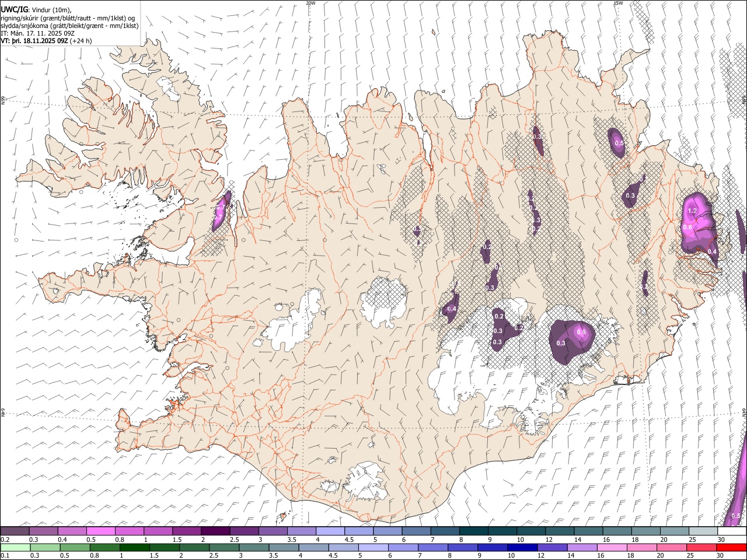The image size is (747, 560).
Task: Click the light pink 16 swatch on rain scale
Action: 612,548
